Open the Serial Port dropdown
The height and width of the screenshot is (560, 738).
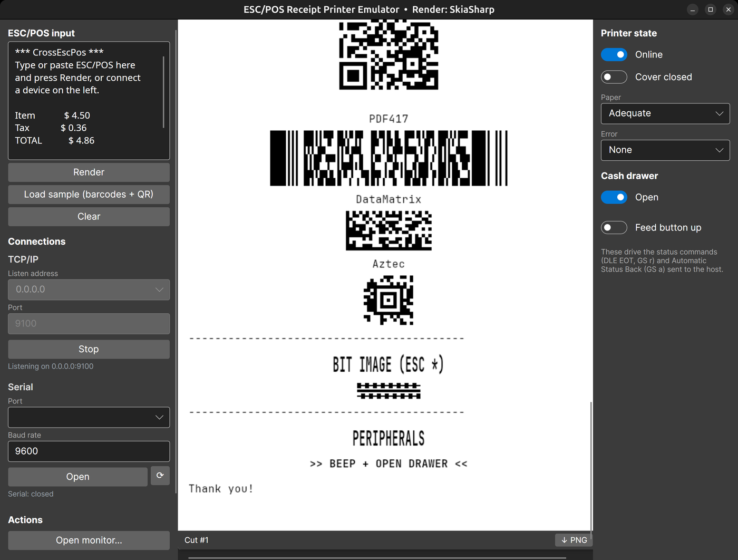89,417
